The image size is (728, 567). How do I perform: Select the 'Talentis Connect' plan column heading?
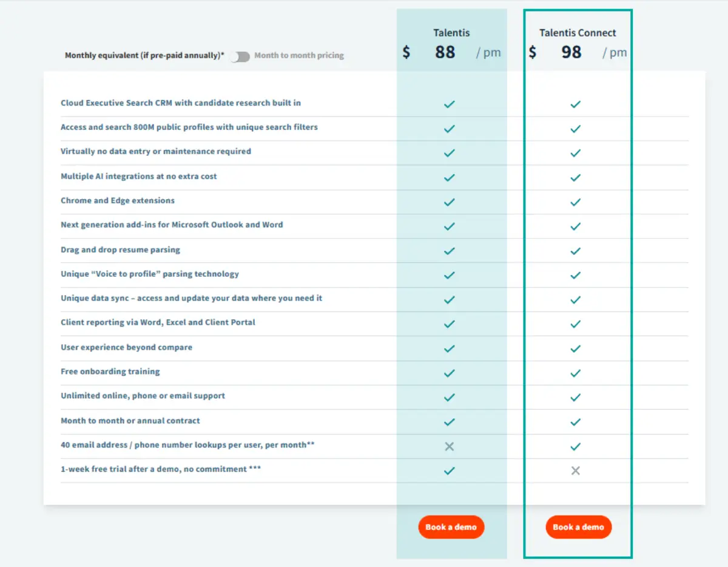[578, 33]
